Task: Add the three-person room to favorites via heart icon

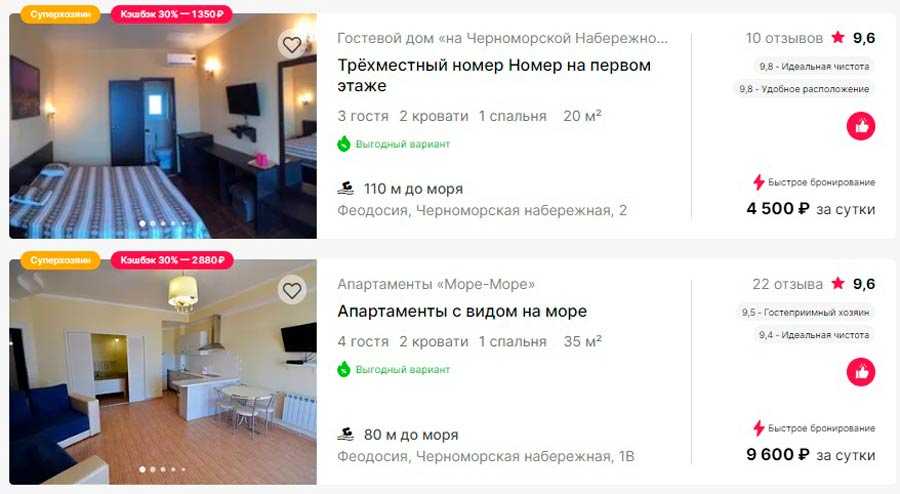Action: tap(292, 45)
